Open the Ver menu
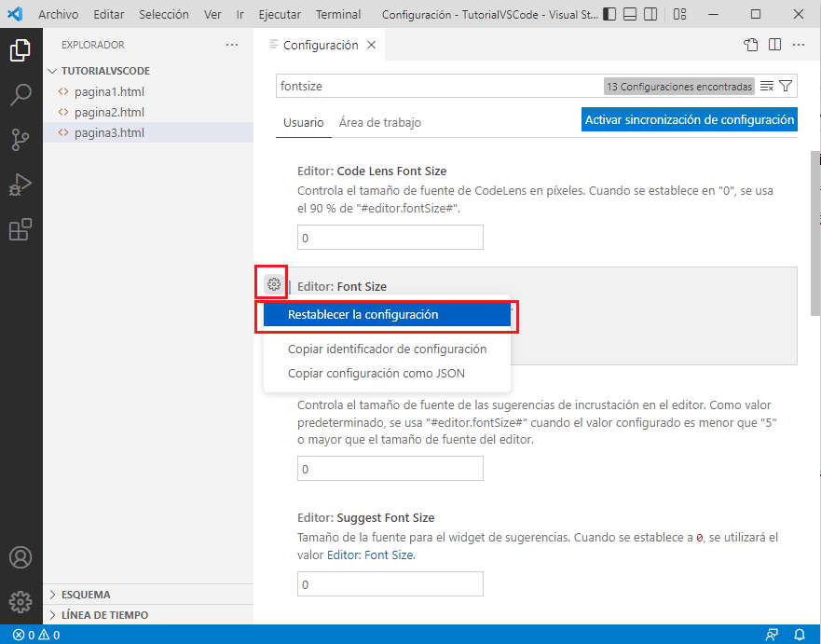821x644 pixels. (x=212, y=14)
